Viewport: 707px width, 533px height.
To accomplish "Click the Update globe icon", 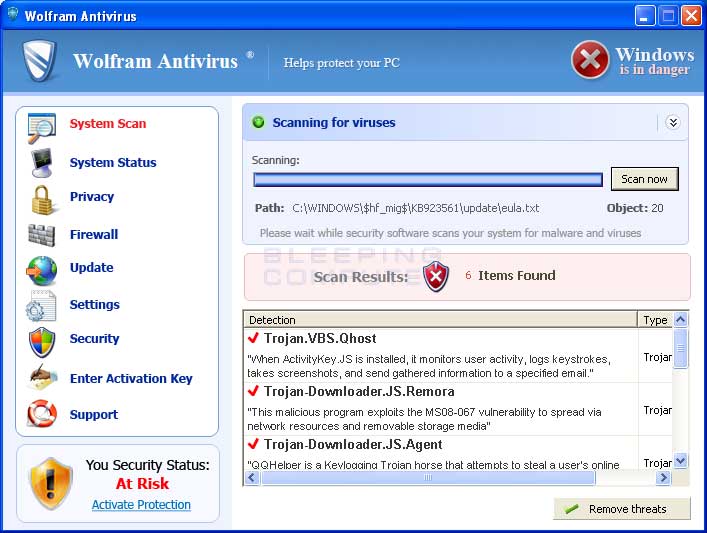I will click(41, 270).
